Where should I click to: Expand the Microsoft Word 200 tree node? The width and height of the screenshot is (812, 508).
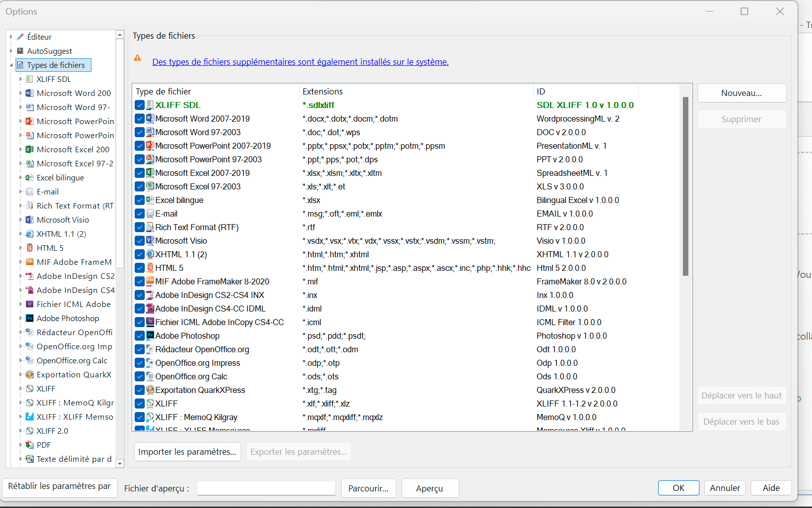21,93
